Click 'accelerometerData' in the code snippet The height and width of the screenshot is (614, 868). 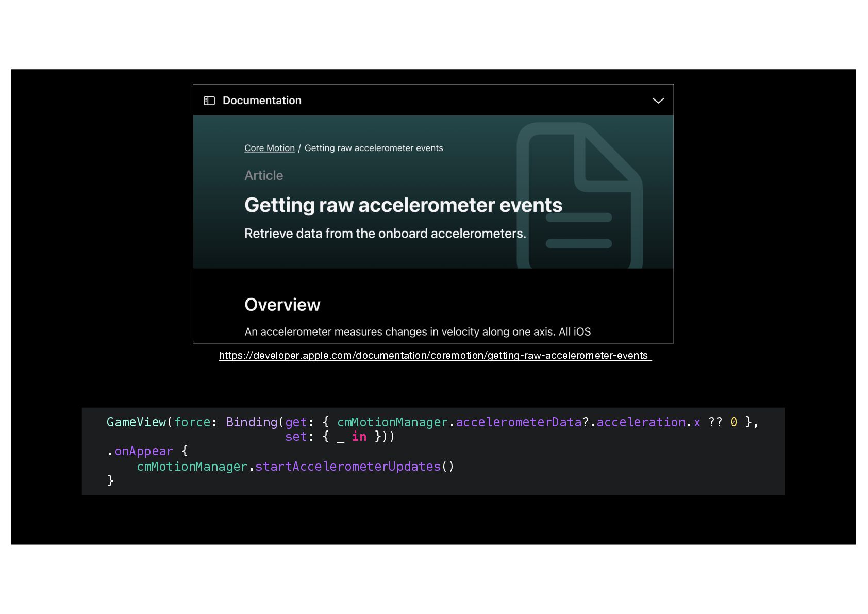point(519,422)
